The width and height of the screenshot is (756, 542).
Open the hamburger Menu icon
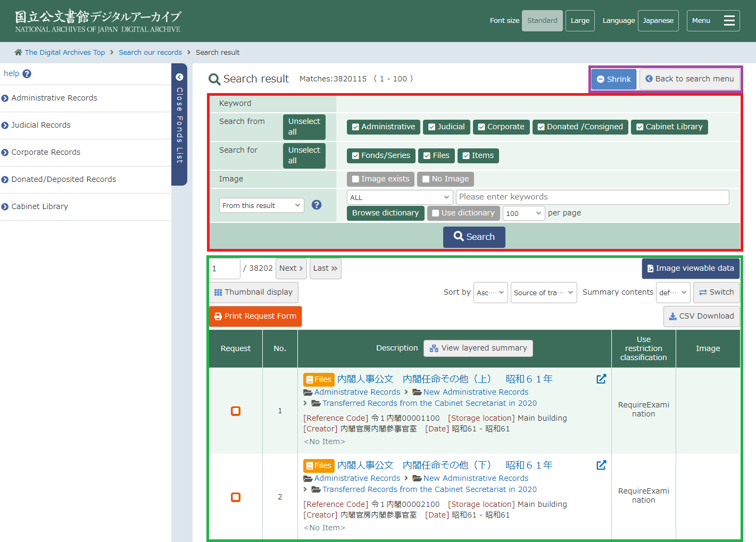click(729, 21)
